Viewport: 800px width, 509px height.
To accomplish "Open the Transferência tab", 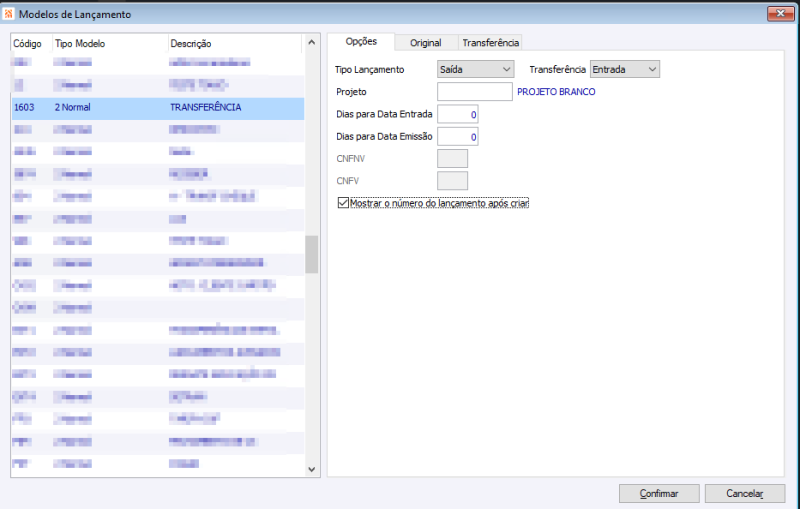I will (x=490, y=43).
